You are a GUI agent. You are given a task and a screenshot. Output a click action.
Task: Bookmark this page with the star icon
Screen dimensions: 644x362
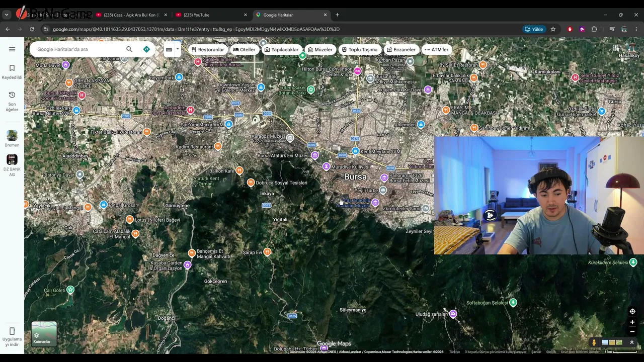tap(553, 29)
